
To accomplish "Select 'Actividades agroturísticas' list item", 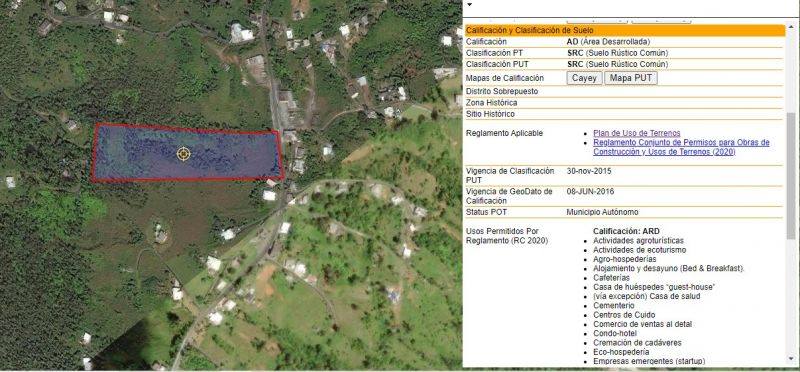I will (638, 240).
